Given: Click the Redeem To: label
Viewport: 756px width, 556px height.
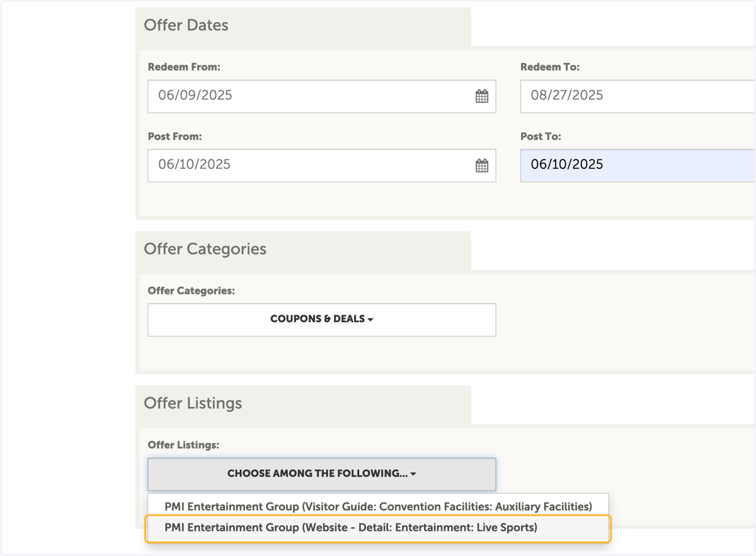Looking at the screenshot, I should click(550, 67).
